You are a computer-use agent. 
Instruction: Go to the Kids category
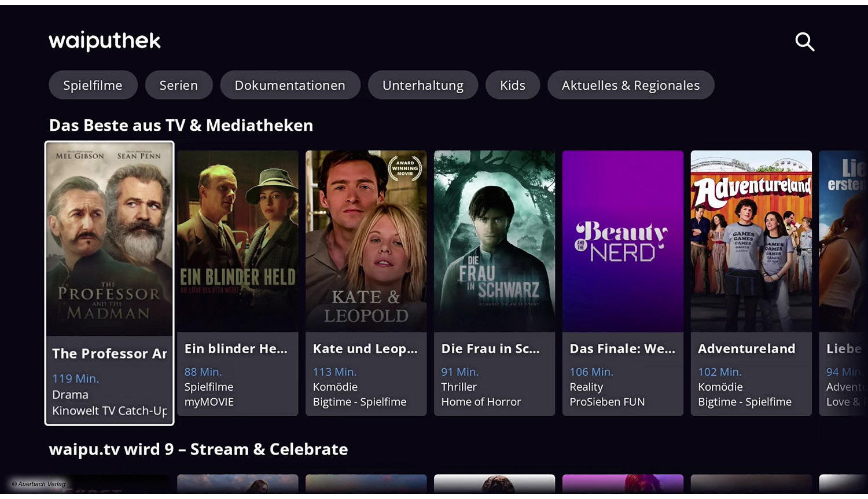(x=513, y=85)
